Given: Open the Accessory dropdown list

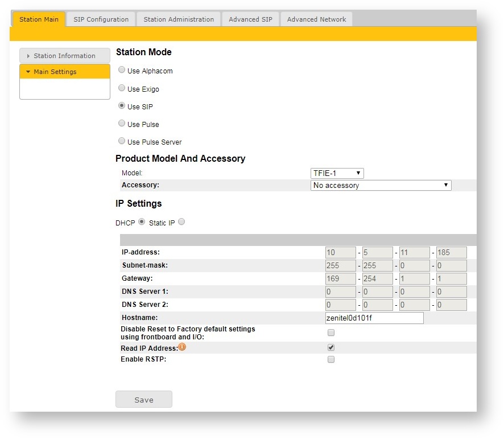Looking at the screenshot, I should [381, 185].
